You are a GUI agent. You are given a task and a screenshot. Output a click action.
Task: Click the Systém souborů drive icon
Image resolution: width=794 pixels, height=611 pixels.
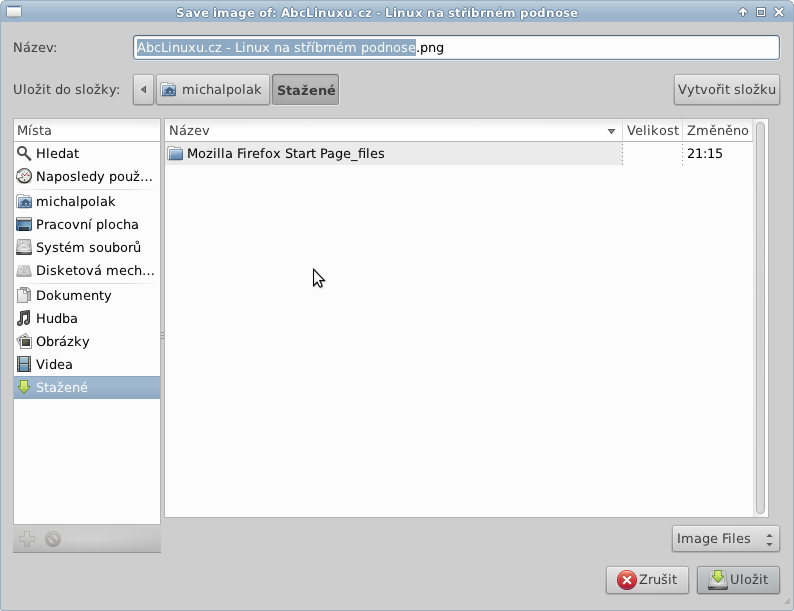pos(24,247)
